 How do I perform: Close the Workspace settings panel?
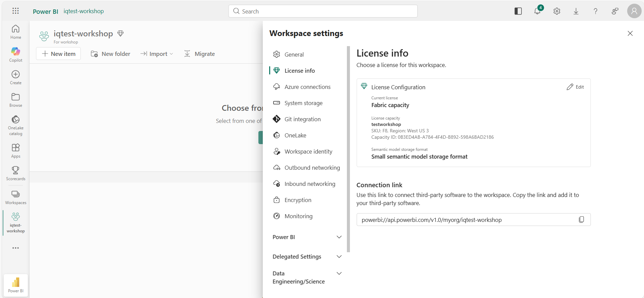[630, 33]
